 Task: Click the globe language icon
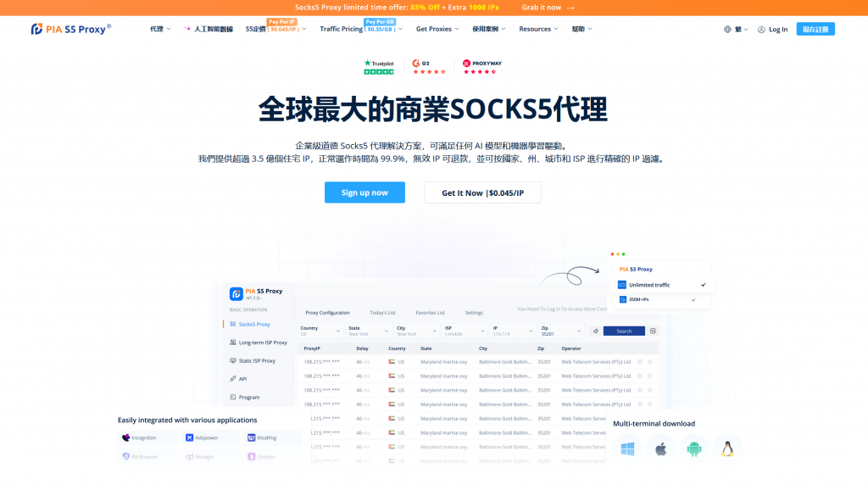pyautogui.click(x=727, y=30)
